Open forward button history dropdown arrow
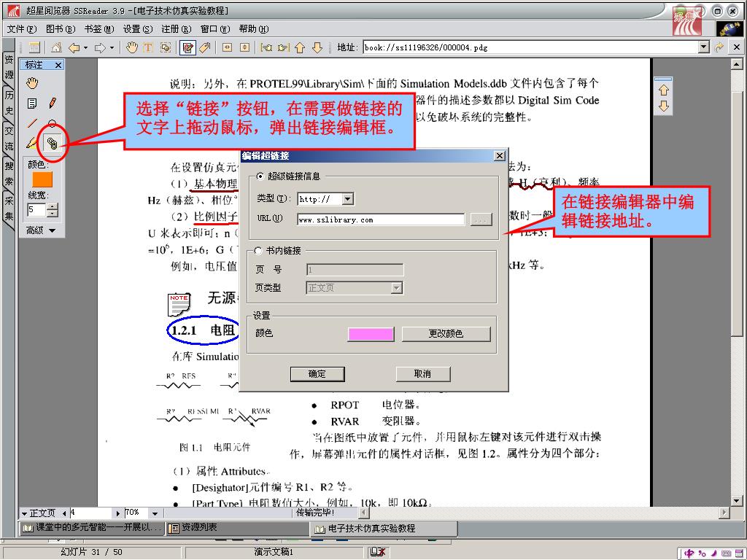747x560 pixels. click(x=112, y=47)
